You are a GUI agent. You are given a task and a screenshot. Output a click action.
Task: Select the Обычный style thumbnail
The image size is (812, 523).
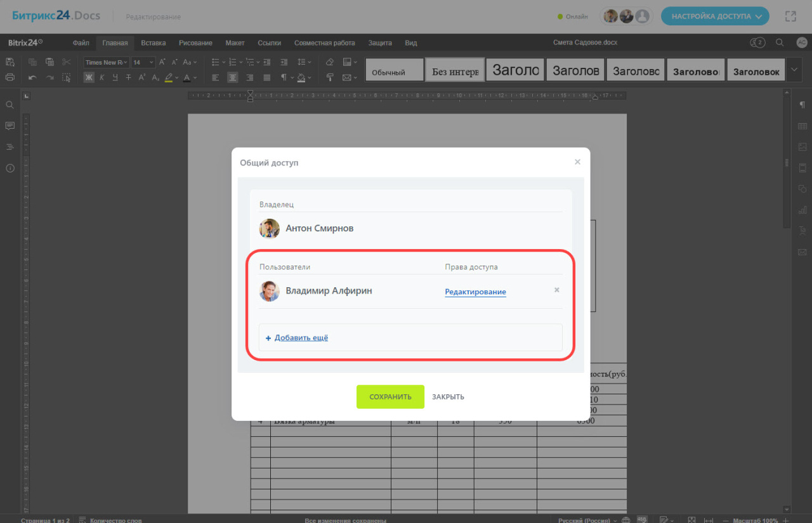tap(394, 70)
